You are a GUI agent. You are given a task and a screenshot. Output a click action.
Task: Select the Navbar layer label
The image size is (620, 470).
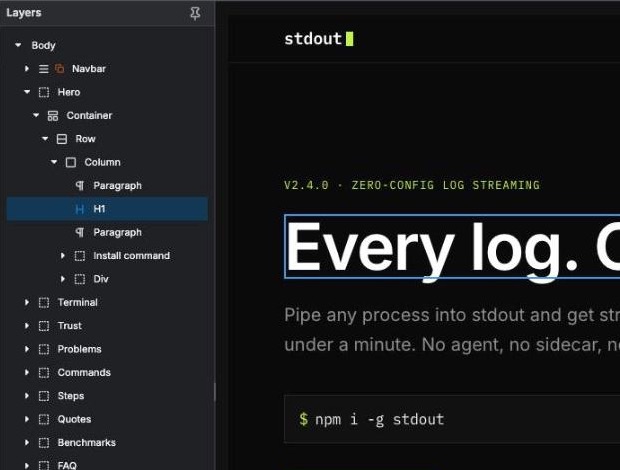coord(89,69)
